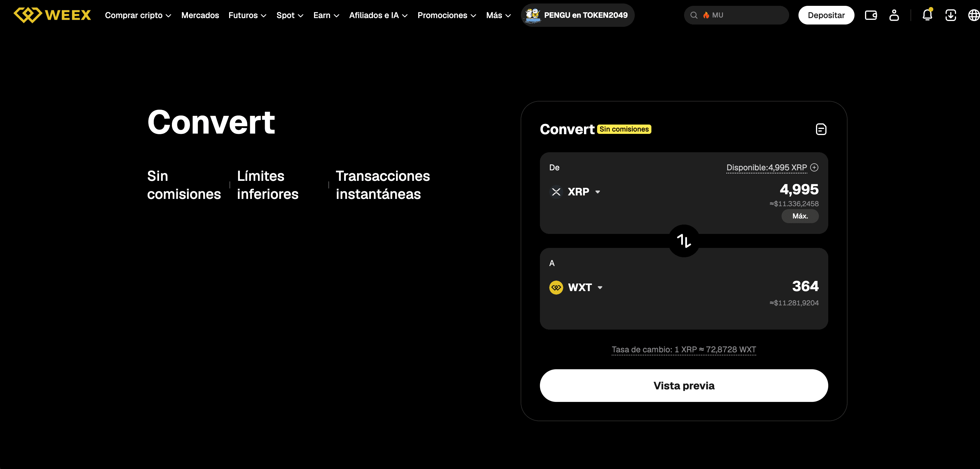This screenshot has height=469, width=980.
Task: Click the search magnifier icon
Action: click(694, 15)
